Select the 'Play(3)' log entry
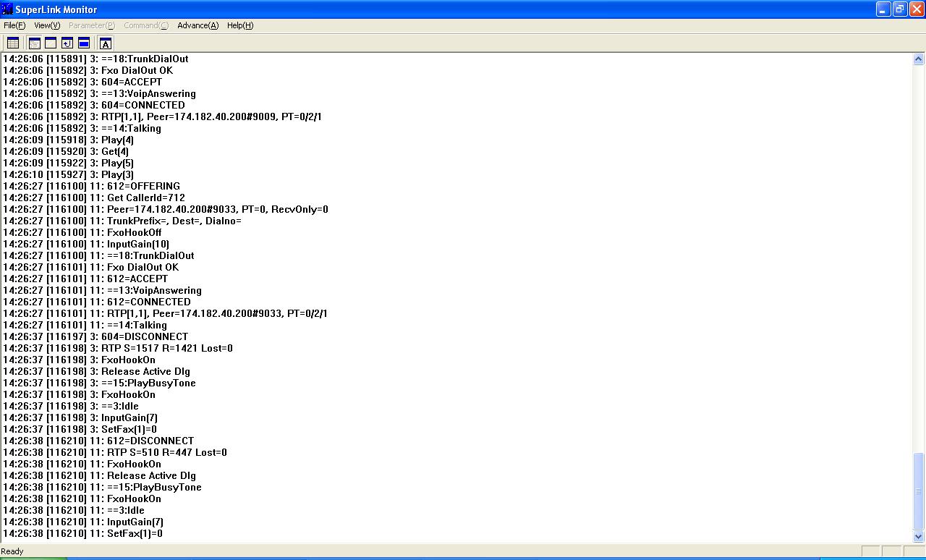Viewport: 926px width, 560px height. pos(68,174)
